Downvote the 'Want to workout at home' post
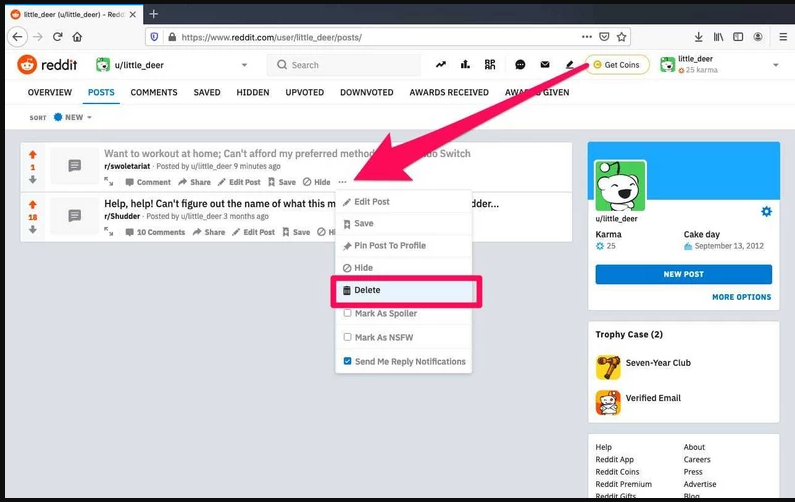 click(x=33, y=180)
